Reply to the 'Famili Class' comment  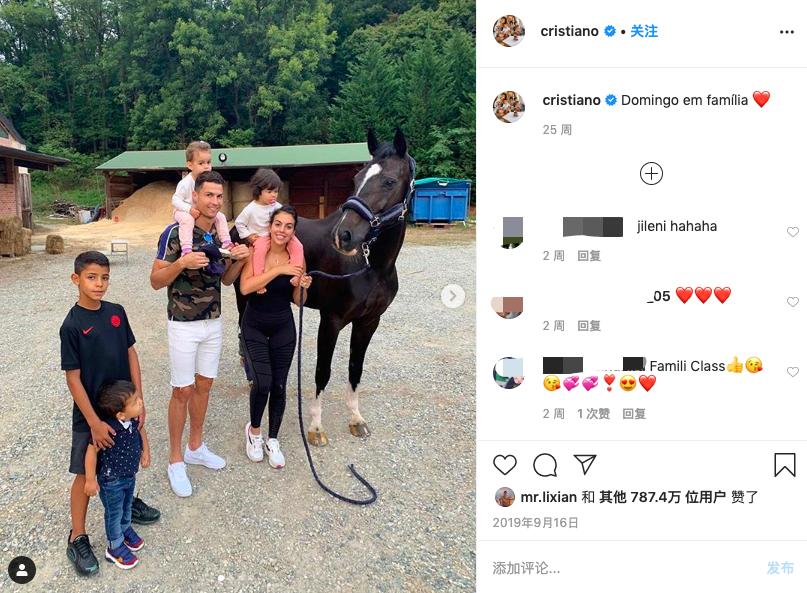pos(634,414)
